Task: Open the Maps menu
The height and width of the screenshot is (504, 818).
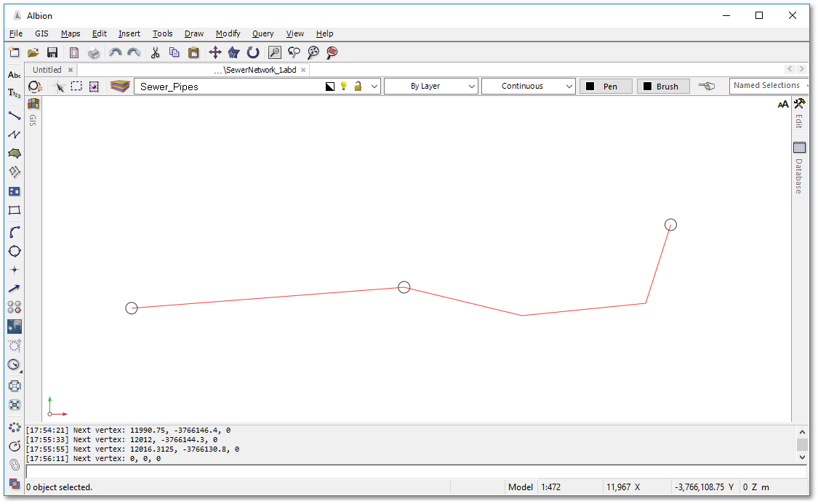Action: [x=71, y=33]
